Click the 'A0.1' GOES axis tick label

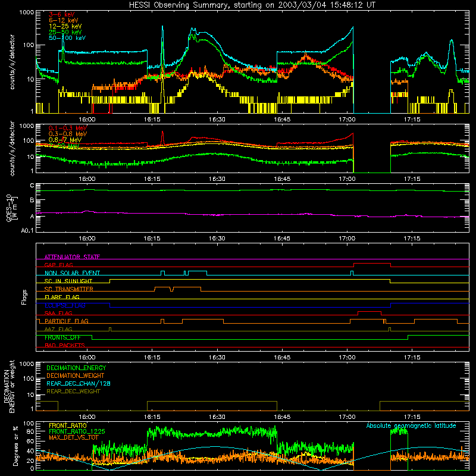[x=27, y=231]
